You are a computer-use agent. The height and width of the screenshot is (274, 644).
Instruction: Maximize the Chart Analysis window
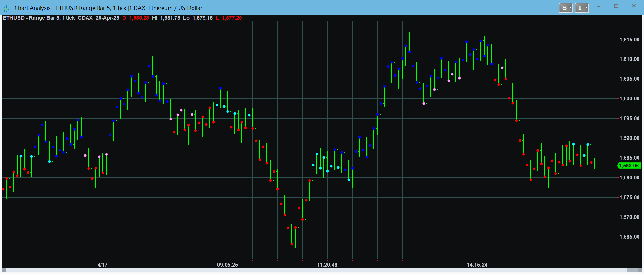coord(616,6)
